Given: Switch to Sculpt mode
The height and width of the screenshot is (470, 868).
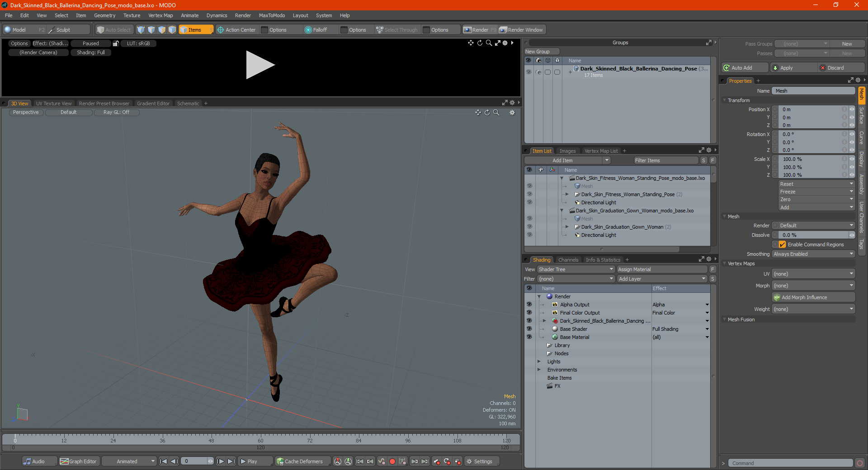Looking at the screenshot, I should coord(68,30).
